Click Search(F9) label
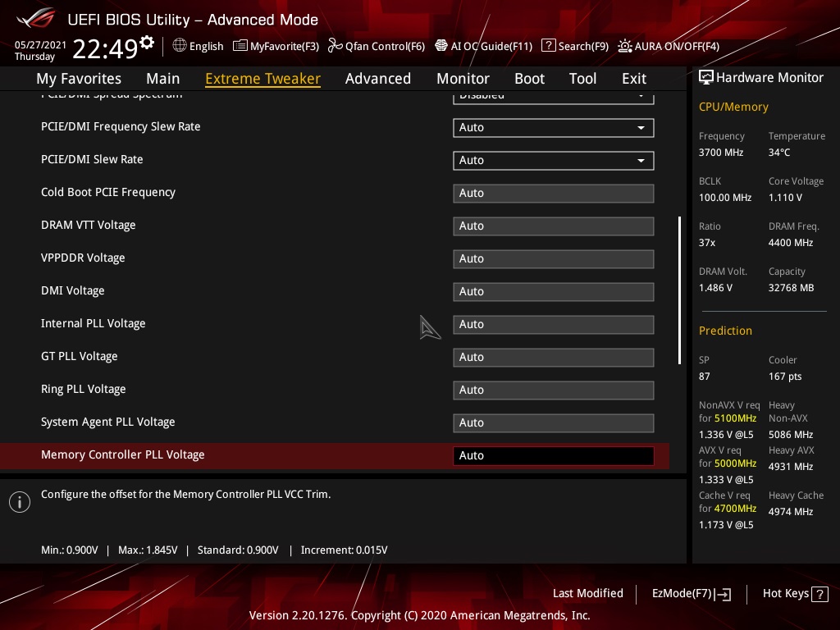The image size is (840, 630). click(583, 46)
